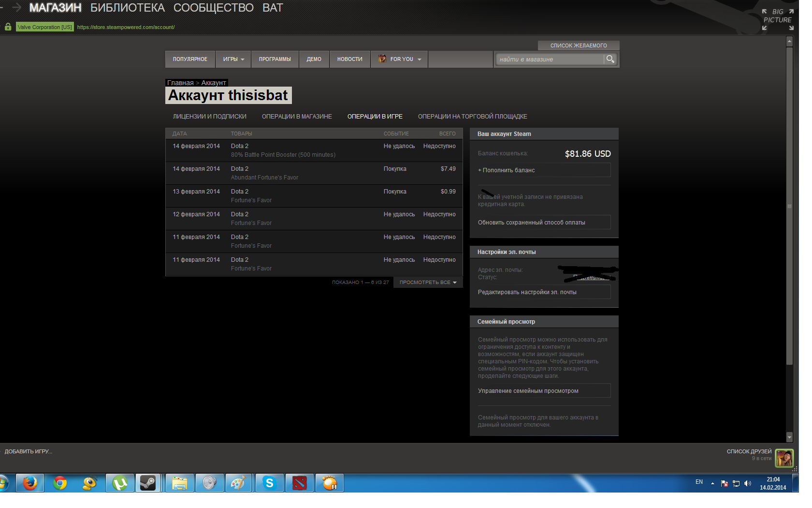Select ОПЕРАЦИИ В ИГРЕ tab

point(375,117)
